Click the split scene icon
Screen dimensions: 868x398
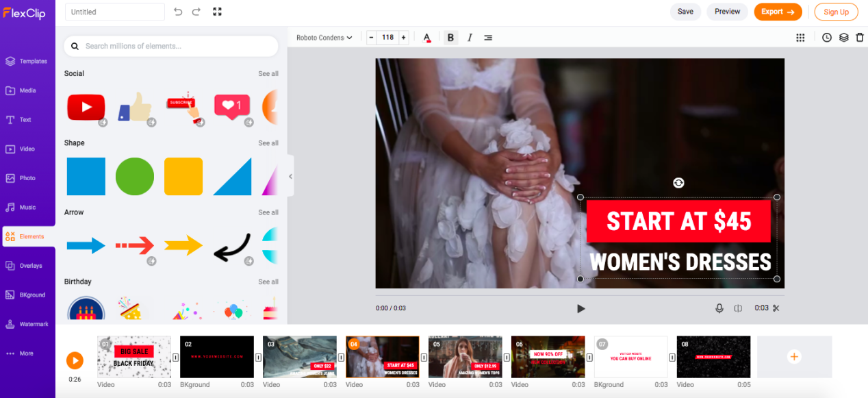(x=738, y=308)
